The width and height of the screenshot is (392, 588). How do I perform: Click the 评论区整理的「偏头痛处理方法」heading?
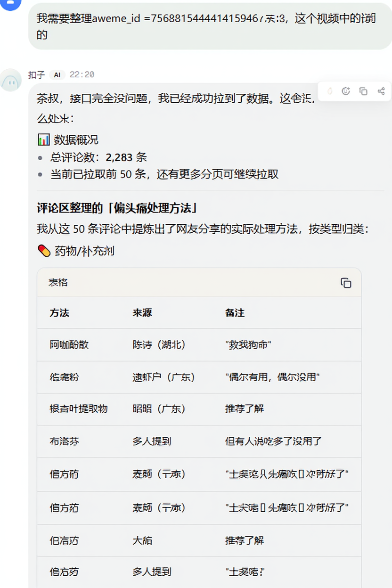pos(117,208)
